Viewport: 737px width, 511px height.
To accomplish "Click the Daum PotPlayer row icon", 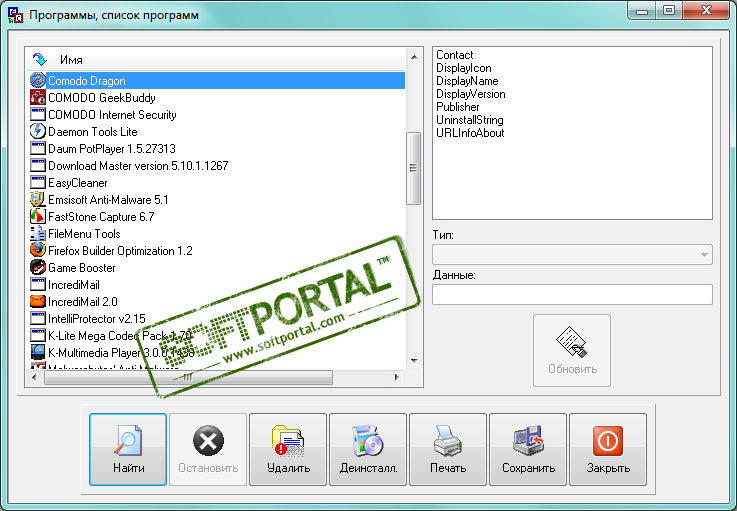I will coord(38,149).
